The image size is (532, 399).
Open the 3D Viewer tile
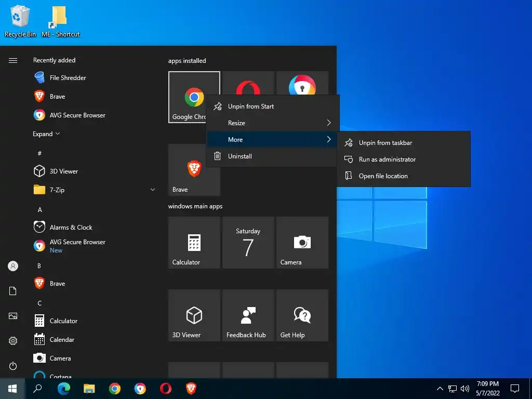point(194,315)
